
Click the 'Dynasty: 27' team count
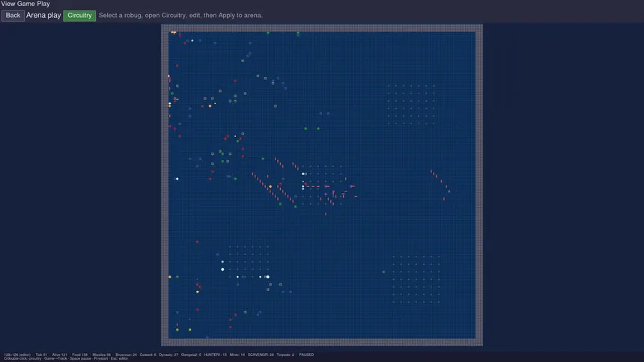click(x=168, y=355)
